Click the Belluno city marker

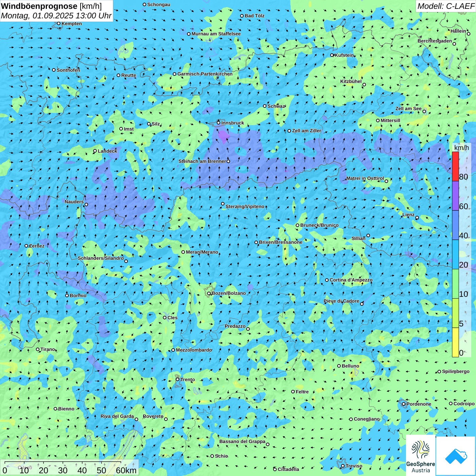339,366
